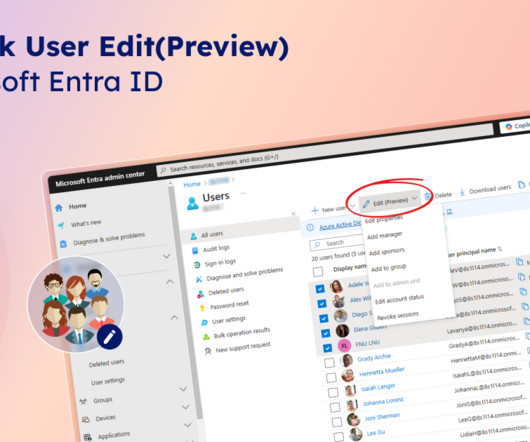Open Deleted users in left sidebar

coord(106,363)
